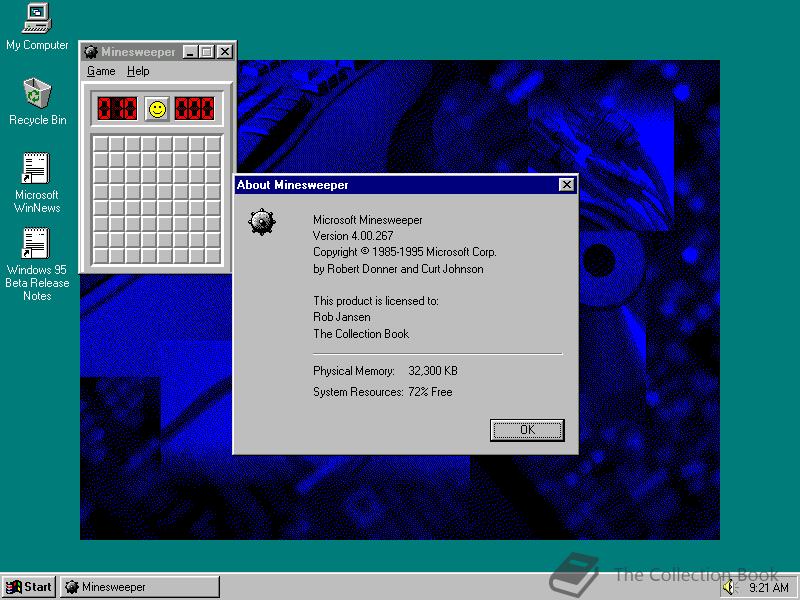Close the Minesweeper game window
This screenshot has height=600, width=800.
(x=225, y=52)
